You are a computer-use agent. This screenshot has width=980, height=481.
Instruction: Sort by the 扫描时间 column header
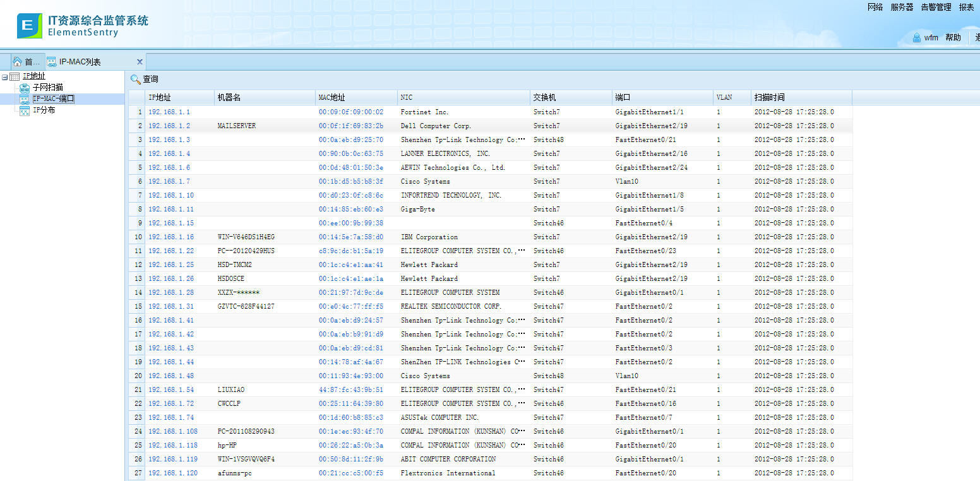[x=802, y=97]
